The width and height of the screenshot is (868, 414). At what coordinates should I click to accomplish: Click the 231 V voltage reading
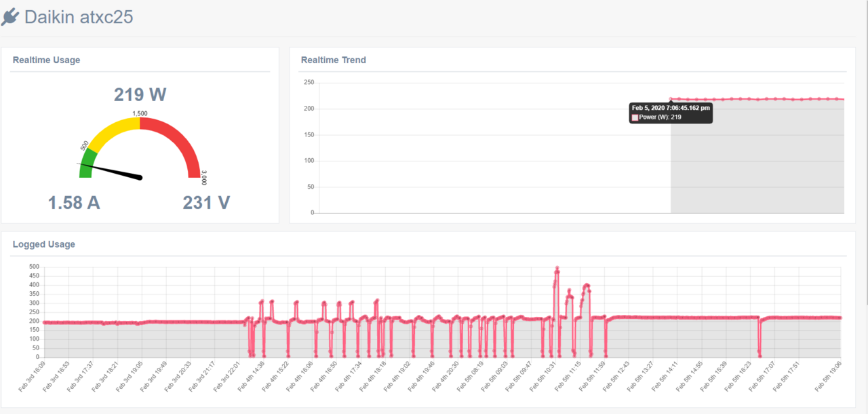point(206,202)
